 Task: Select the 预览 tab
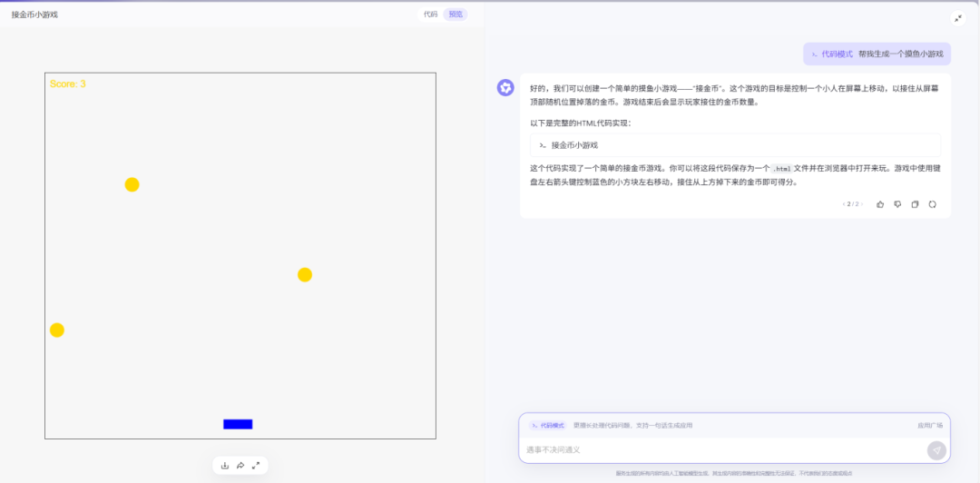click(456, 15)
